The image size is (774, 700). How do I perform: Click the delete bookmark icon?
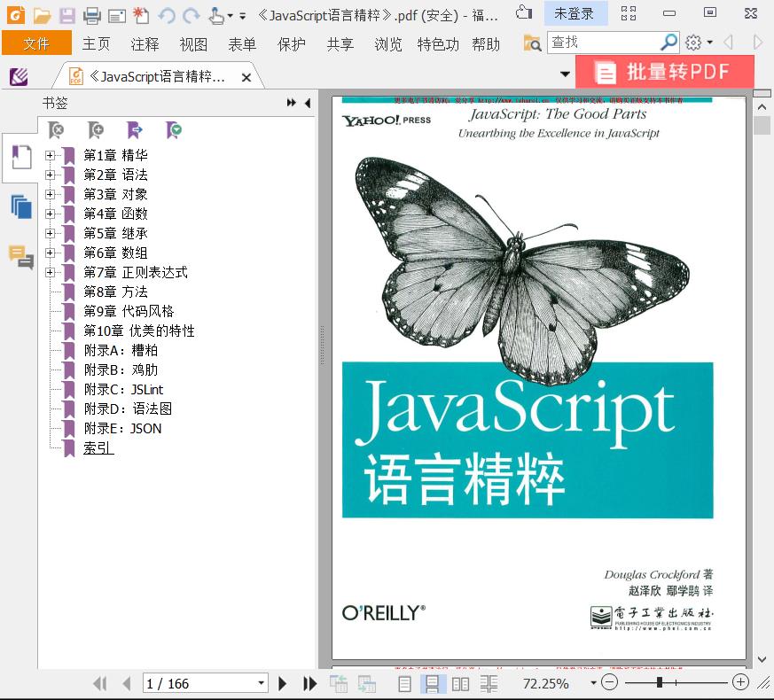tap(56, 130)
